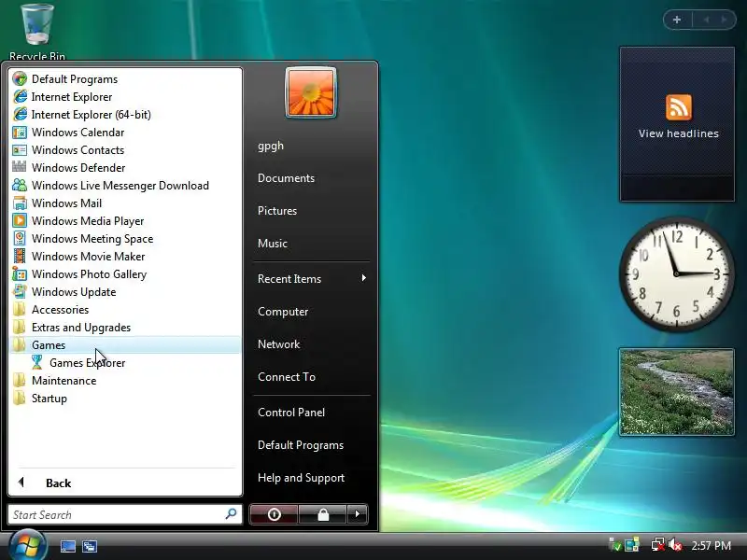Click the Show Desktop taskbar icon
Image resolution: width=747 pixels, height=560 pixels.
pos(67,546)
